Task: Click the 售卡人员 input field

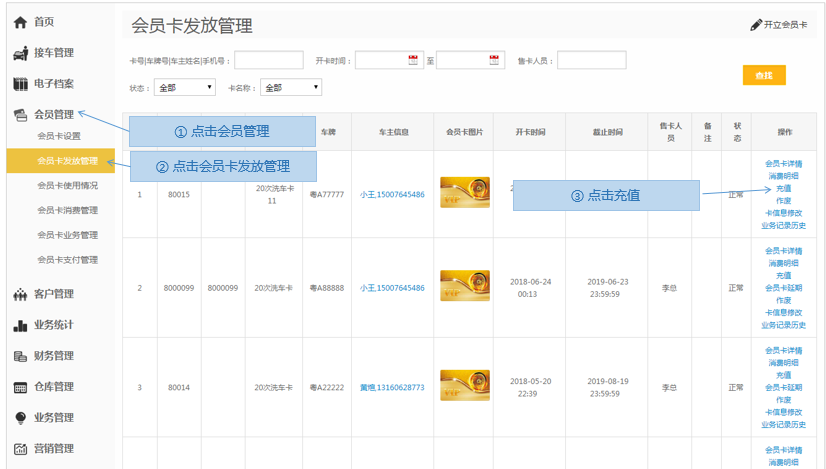Action: click(x=591, y=61)
